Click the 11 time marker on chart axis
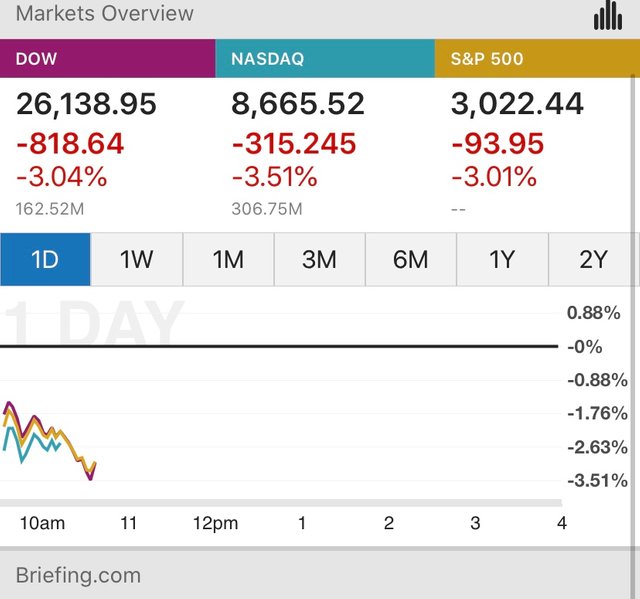The width and height of the screenshot is (640, 599). click(128, 523)
